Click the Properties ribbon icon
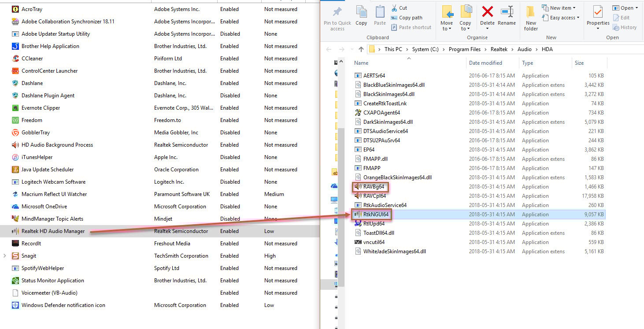Viewport: 644px width, 329px height. click(x=598, y=12)
